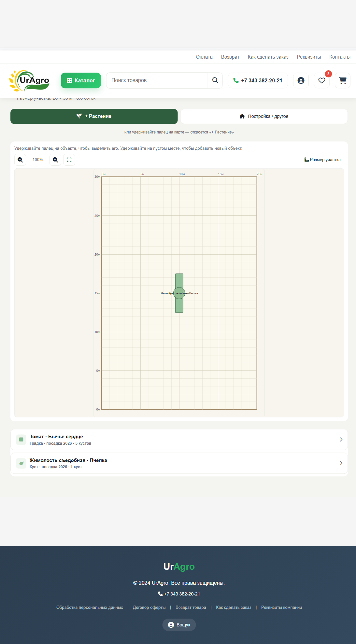Open the Каталог menu
The height and width of the screenshot is (644, 356).
tap(81, 80)
